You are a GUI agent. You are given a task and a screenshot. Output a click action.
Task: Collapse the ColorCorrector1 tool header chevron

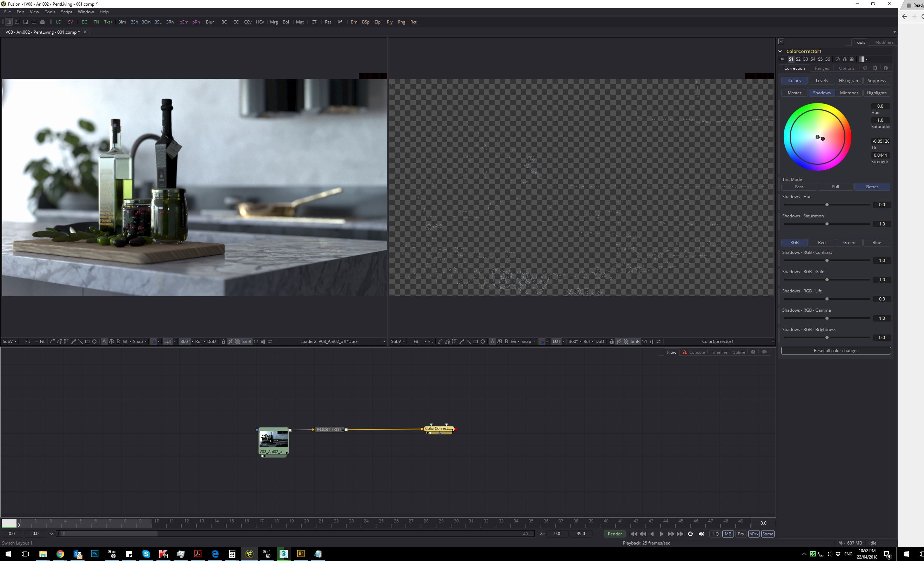point(780,51)
